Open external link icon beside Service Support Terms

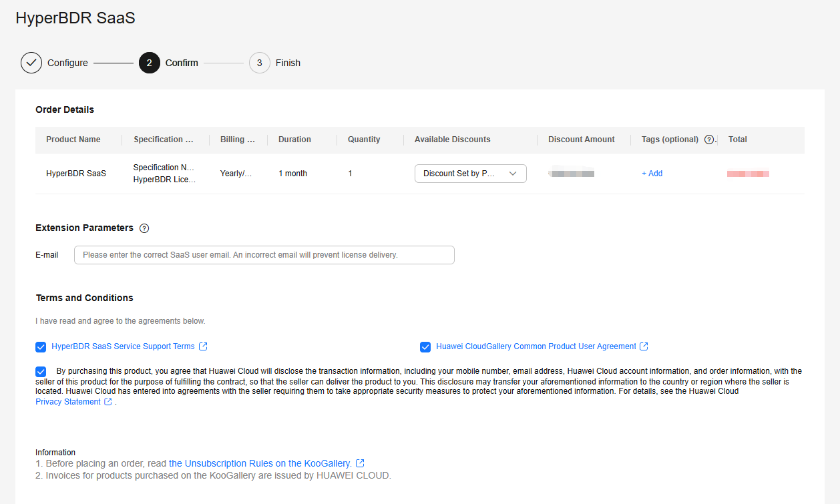pyautogui.click(x=204, y=346)
